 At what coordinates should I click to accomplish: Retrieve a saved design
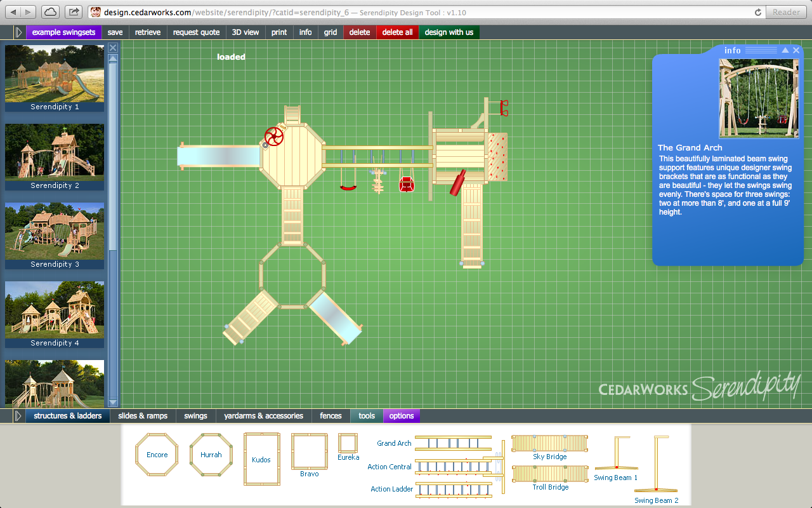[x=148, y=32]
